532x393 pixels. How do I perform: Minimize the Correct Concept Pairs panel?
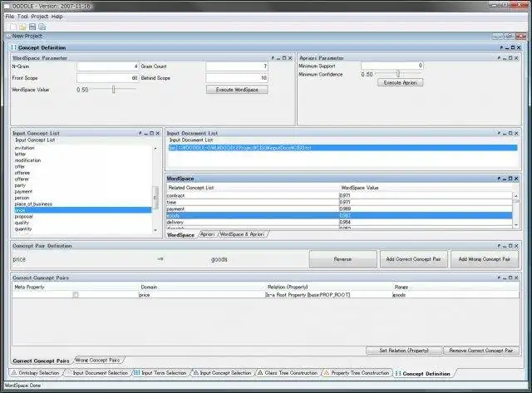tap(505, 278)
